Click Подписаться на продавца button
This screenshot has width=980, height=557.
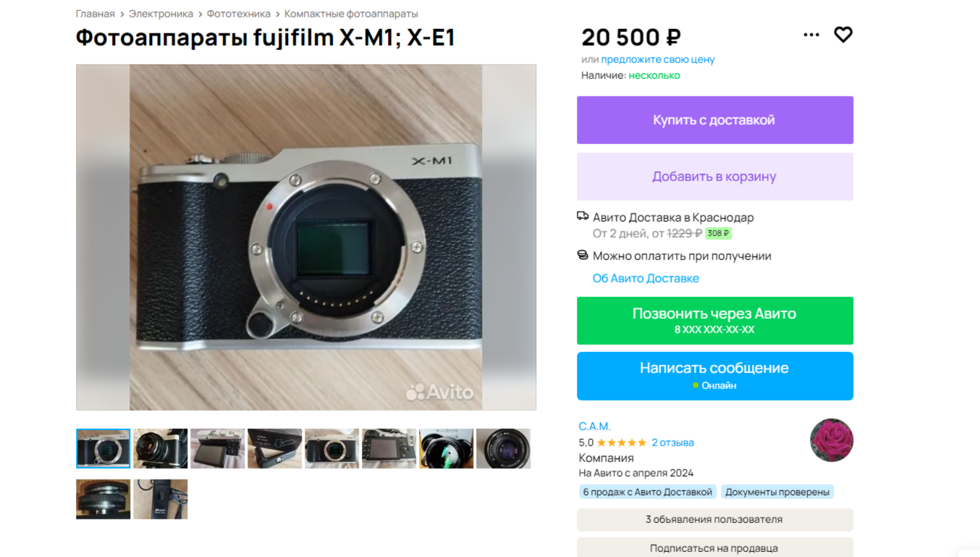point(715,548)
